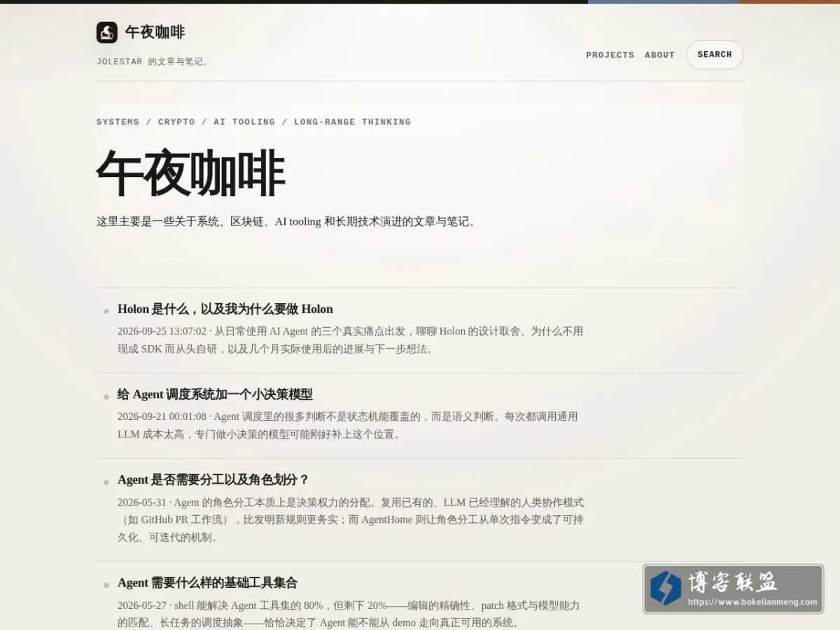This screenshot has width=840, height=630.
Task: Open the 午夜咖啡 site title link
Action: (x=155, y=32)
